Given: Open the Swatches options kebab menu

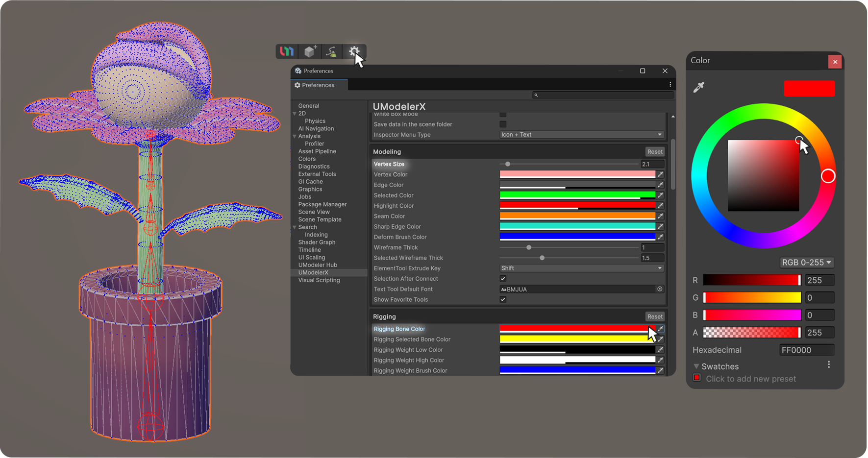Looking at the screenshot, I should (x=829, y=364).
